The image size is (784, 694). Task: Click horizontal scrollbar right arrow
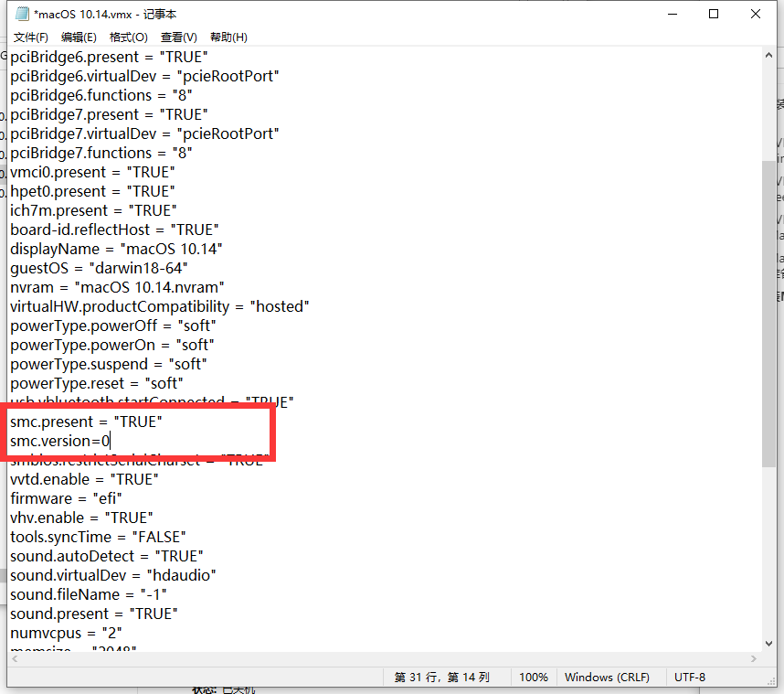pyautogui.click(x=754, y=659)
